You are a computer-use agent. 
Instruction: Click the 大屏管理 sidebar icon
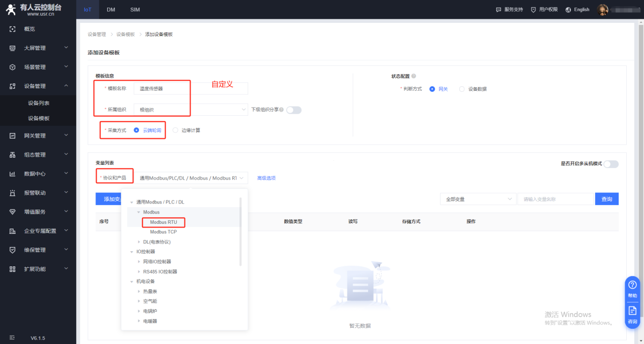click(13, 48)
